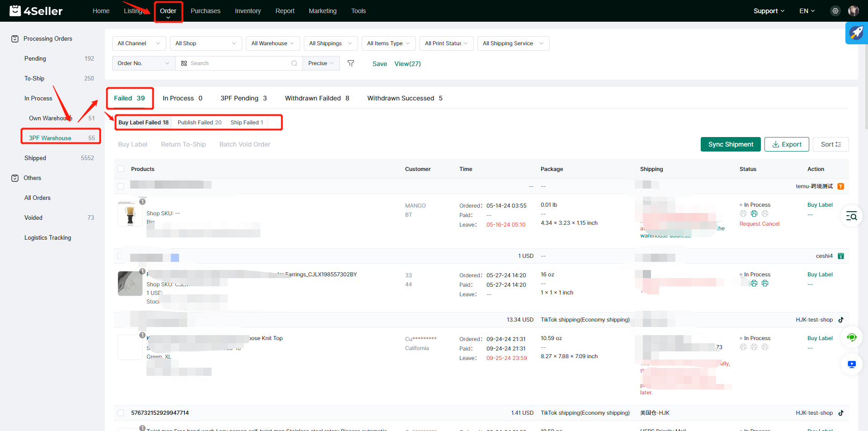Click the user avatar icon

point(853,11)
